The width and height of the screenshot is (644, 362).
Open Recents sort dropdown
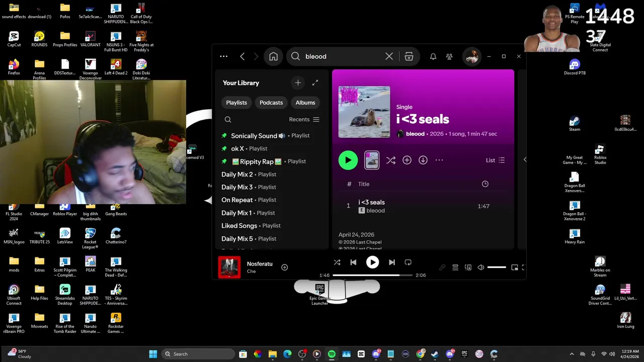304,120
